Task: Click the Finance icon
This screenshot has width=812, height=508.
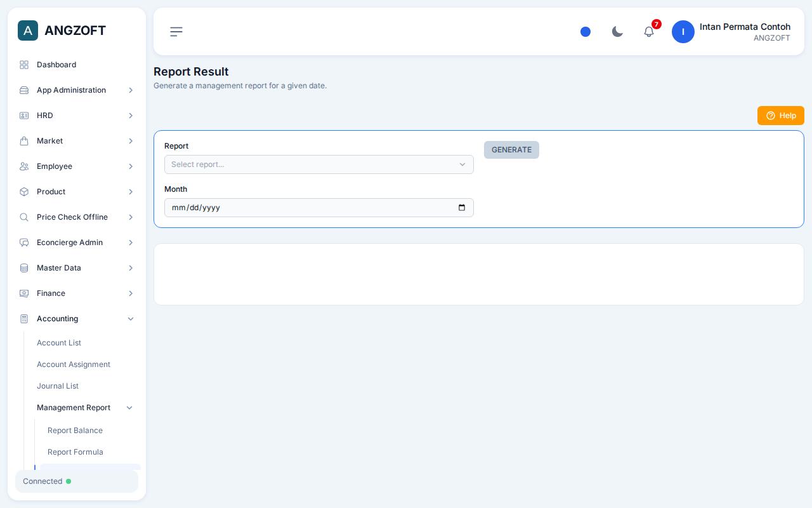Action: point(24,293)
